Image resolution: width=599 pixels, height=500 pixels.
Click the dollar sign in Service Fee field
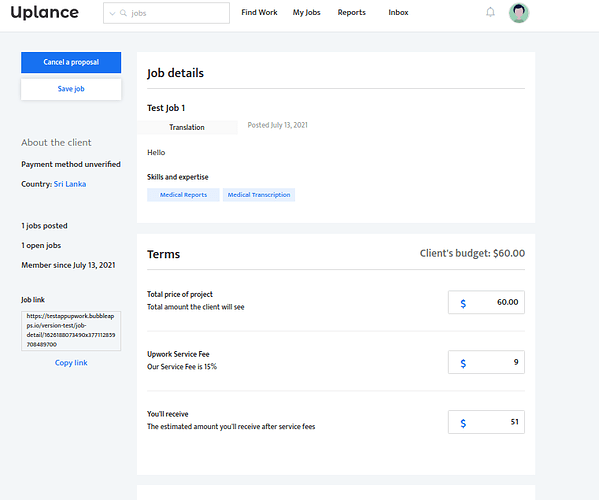[x=463, y=363]
